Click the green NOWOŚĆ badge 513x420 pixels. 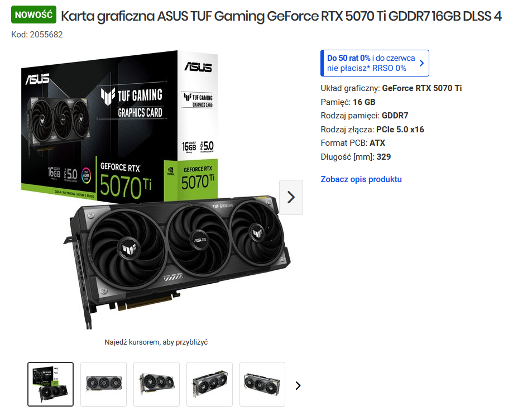pos(33,15)
